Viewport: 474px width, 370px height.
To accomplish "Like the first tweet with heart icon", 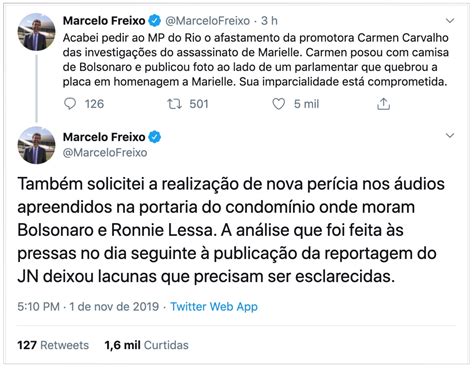I will tap(279, 104).
